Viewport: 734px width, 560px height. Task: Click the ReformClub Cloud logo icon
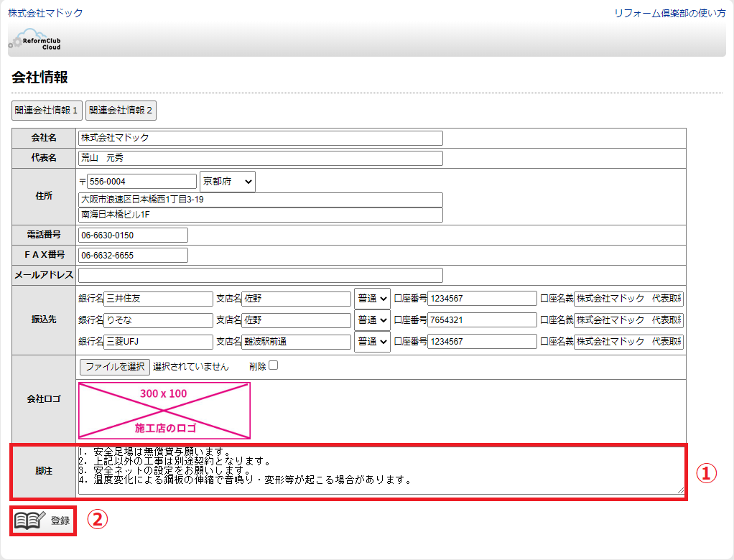pyautogui.click(x=34, y=39)
